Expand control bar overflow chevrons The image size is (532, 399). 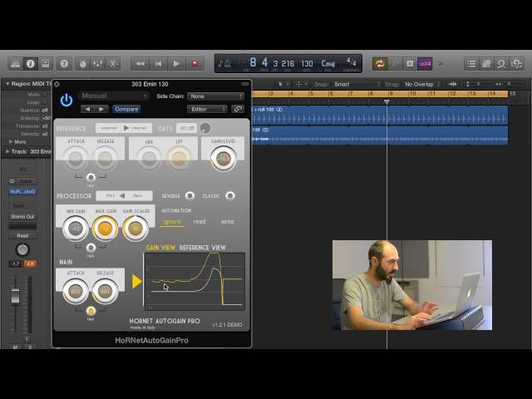[441, 63]
